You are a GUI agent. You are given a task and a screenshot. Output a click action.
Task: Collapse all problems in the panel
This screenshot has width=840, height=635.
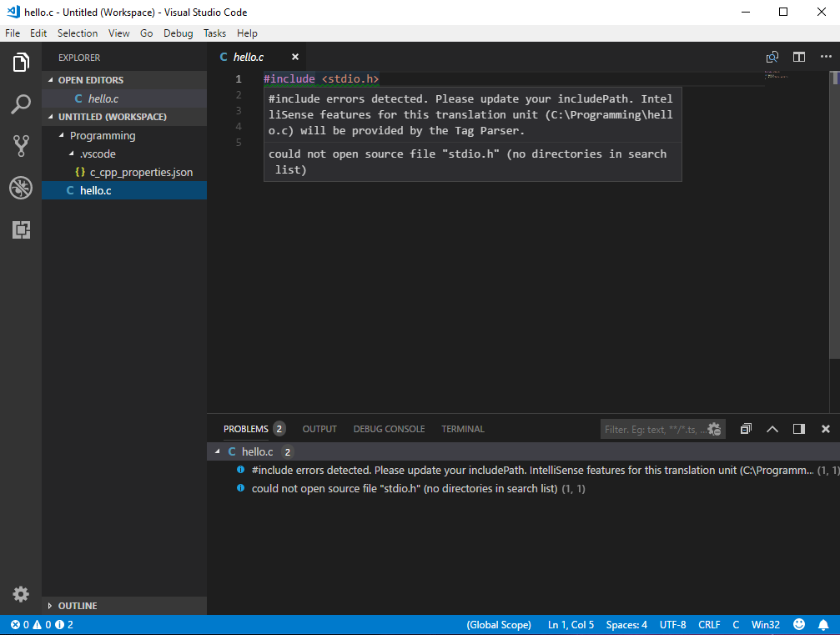click(x=746, y=429)
